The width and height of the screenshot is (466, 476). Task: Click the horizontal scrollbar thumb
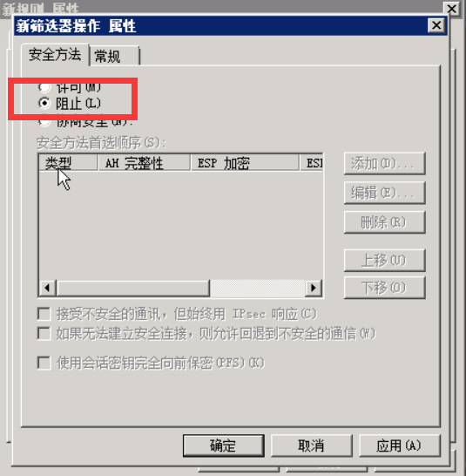(133, 288)
